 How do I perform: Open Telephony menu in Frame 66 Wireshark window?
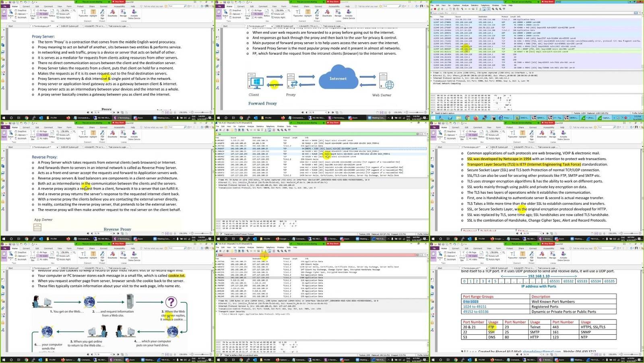point(271,247)
